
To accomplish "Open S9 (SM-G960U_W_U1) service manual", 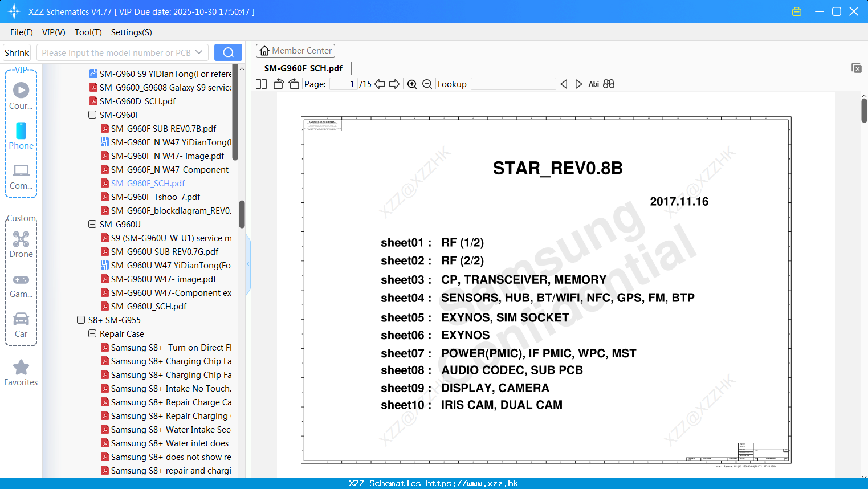I will tap(172, 238).
